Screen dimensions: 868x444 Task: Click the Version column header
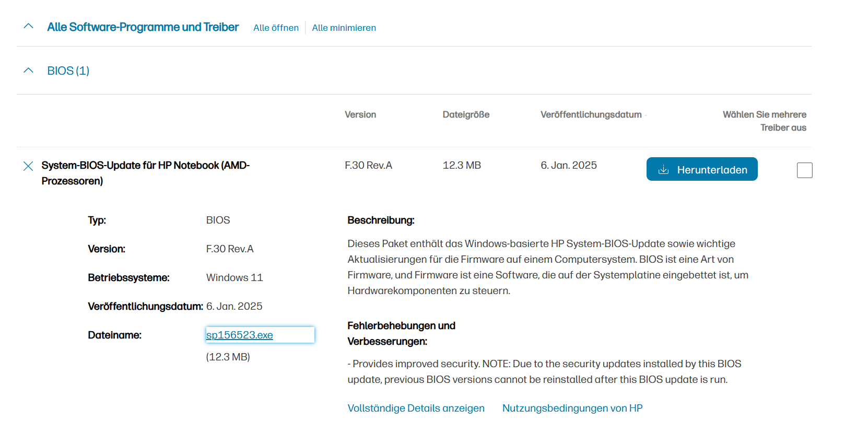[360, 114]
